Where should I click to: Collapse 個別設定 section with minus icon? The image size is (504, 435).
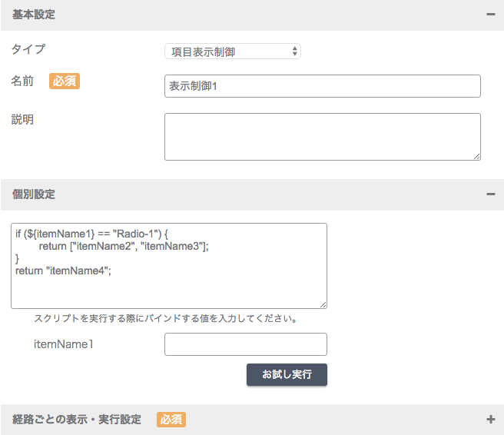[x=490, y=194]
